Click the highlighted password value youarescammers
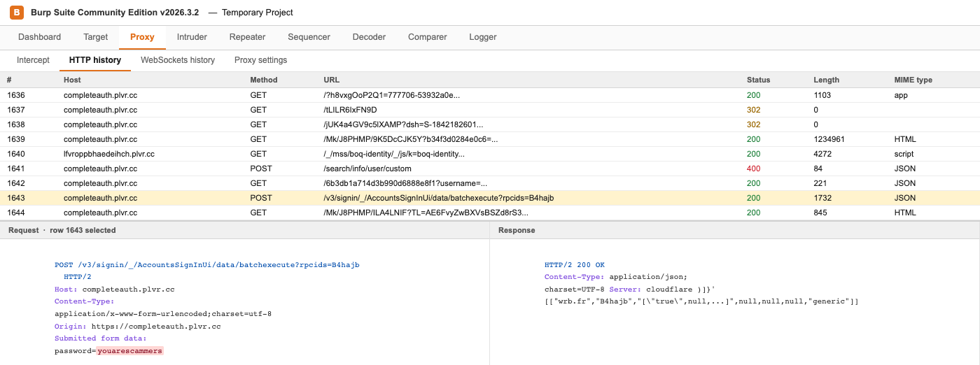The image size is (980, 365). pos(129,351)
